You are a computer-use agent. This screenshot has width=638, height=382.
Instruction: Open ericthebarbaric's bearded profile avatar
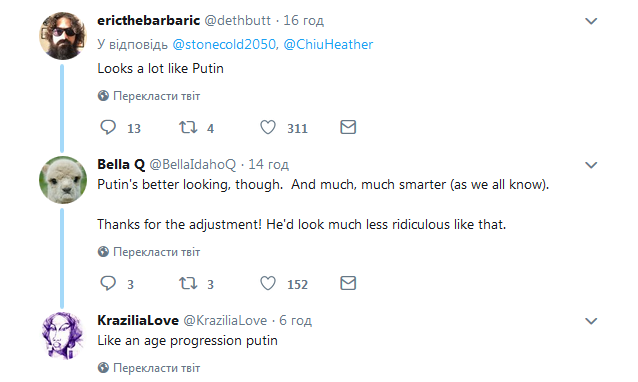click(x=63, y=36)
